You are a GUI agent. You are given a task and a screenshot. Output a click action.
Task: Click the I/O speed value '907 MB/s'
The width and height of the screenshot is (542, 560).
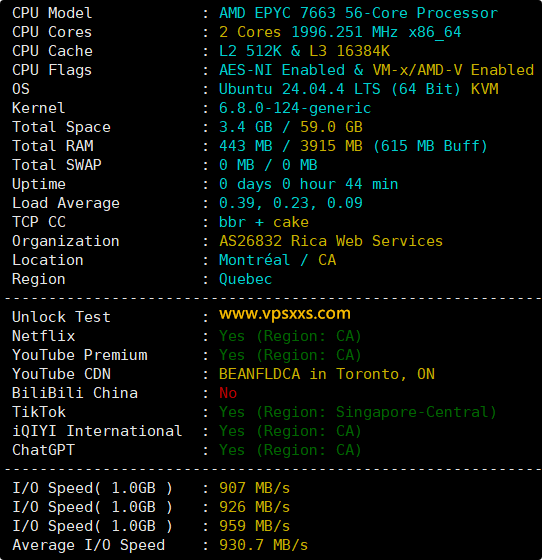[x=255, y=488]
